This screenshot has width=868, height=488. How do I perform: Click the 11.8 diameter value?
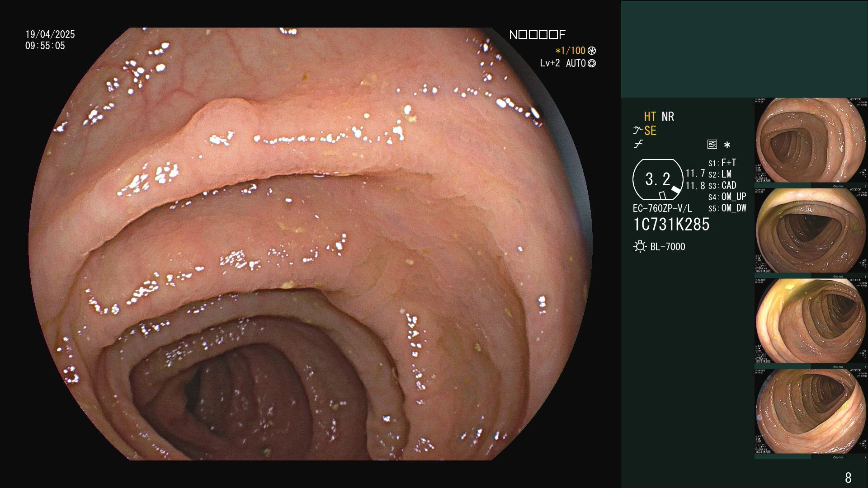695,186
